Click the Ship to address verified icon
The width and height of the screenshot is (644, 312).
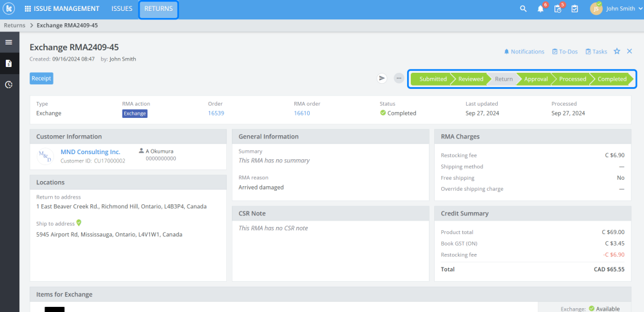(79, 223)
